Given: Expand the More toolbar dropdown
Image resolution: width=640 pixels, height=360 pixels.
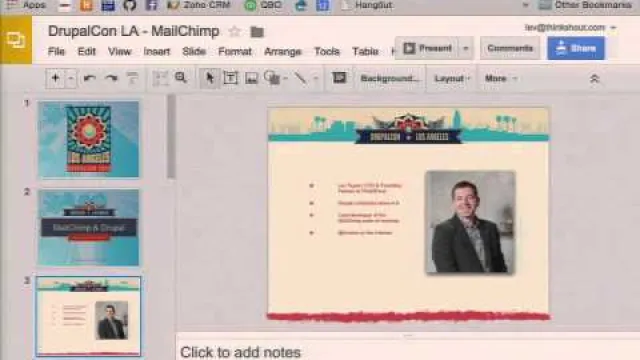Looking at the screenshot, I should 501,78.
